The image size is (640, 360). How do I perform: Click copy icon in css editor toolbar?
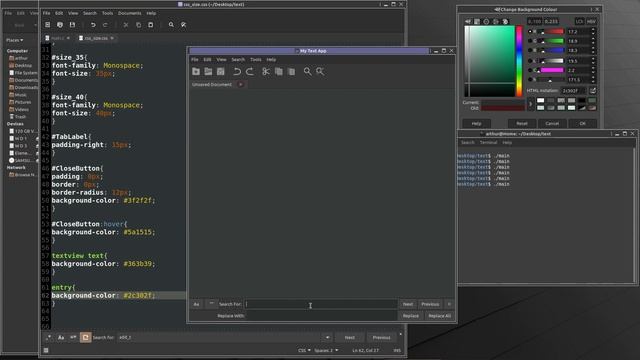pyautogui.click(x=138, y=25)
